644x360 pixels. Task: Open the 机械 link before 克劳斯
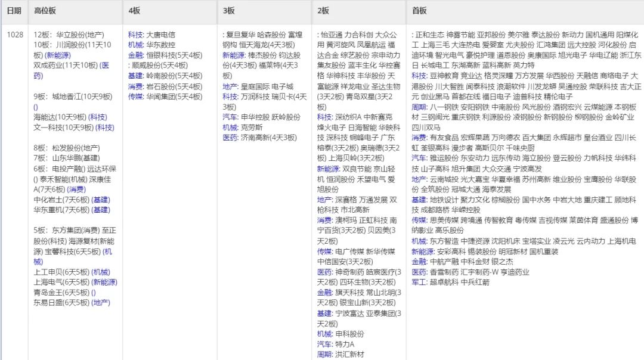pyautogui.click(x=230, y=128)
